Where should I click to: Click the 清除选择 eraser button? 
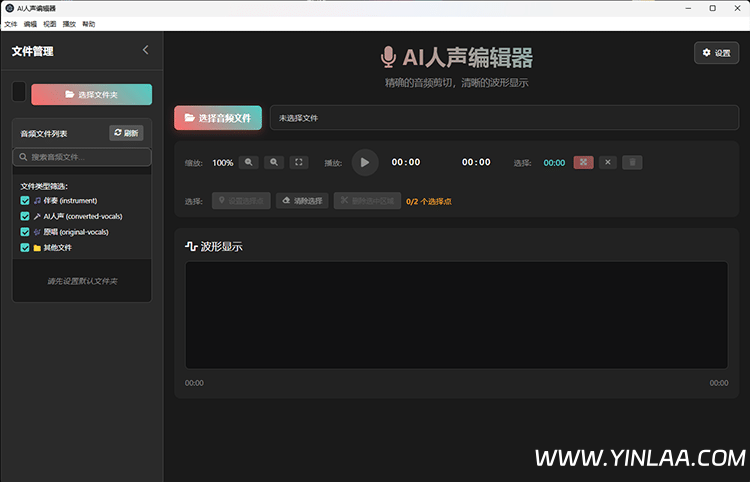(x=302, y=201)
